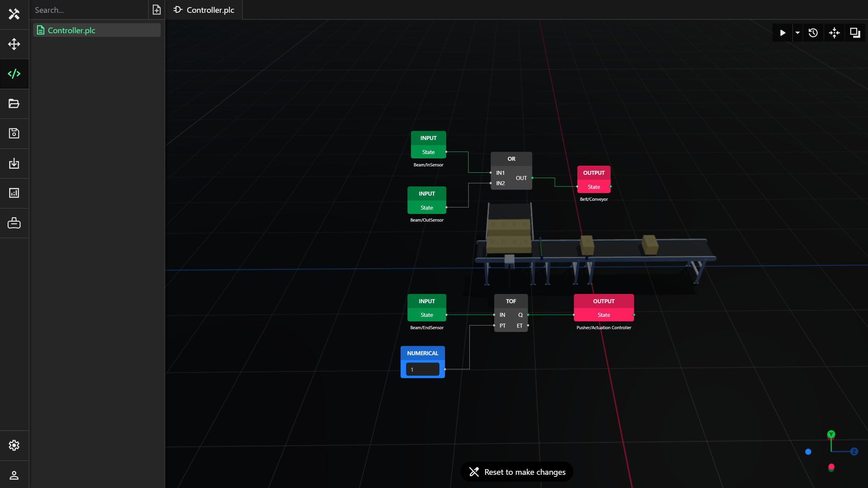Screen dimensions: 868x488
Task: Expand the play options dropdown arrow
Action: click(797, 33)
